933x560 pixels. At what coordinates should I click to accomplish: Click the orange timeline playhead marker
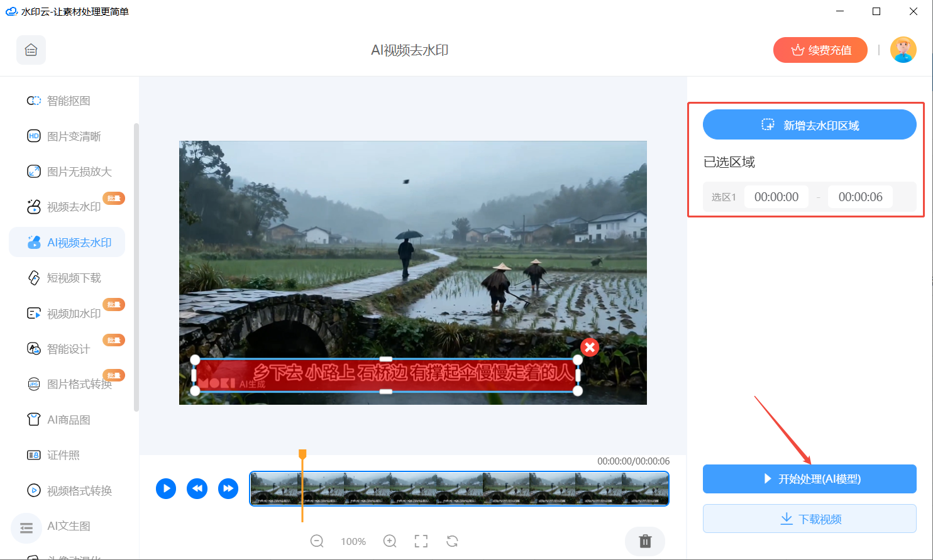pyautogui.click(x=302, y=454)
